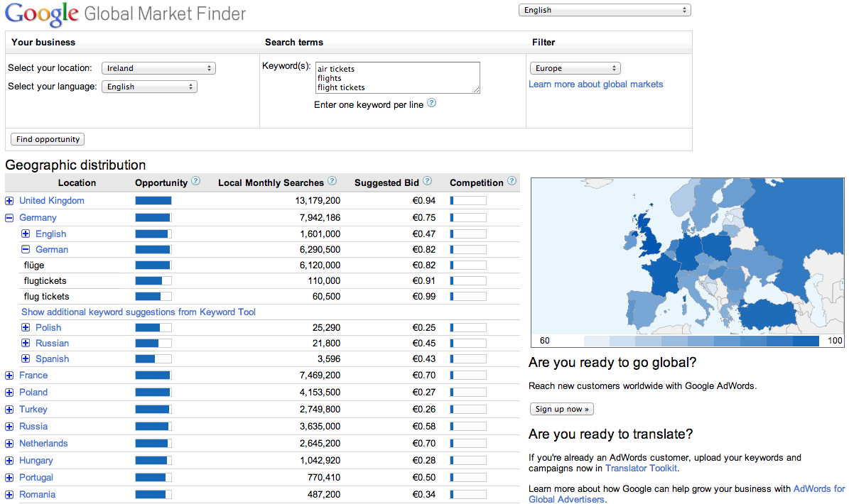Click the opportunity bar for Romania

click(153, 494)
